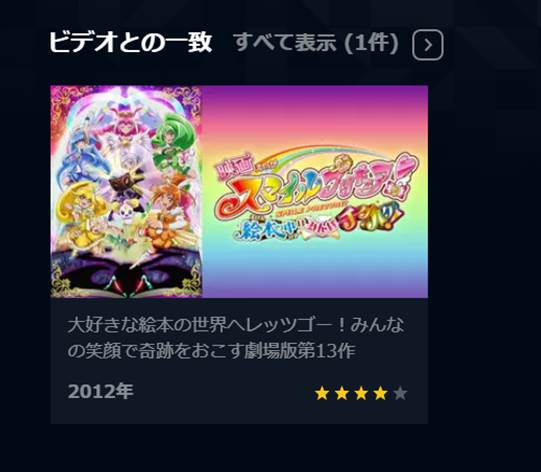
Task: Select the first gold rating star
Action: [x=322, y=393]
